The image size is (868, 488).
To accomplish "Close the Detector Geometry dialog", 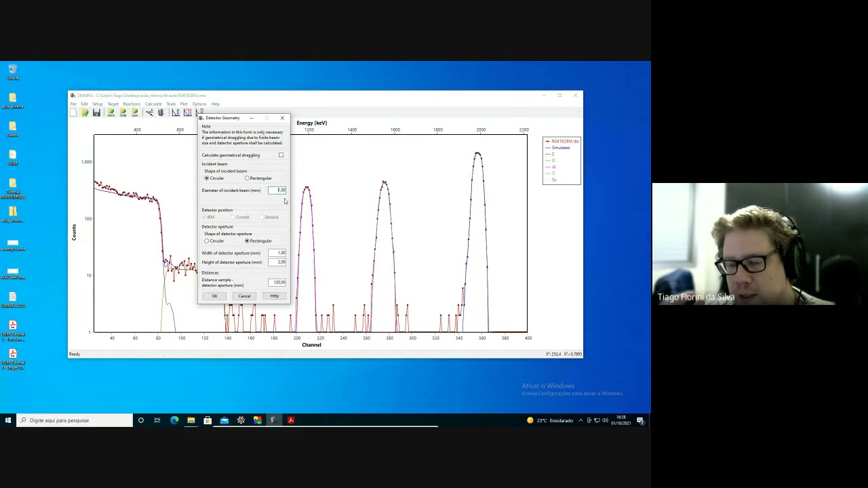I will click(x=282, y=118).
